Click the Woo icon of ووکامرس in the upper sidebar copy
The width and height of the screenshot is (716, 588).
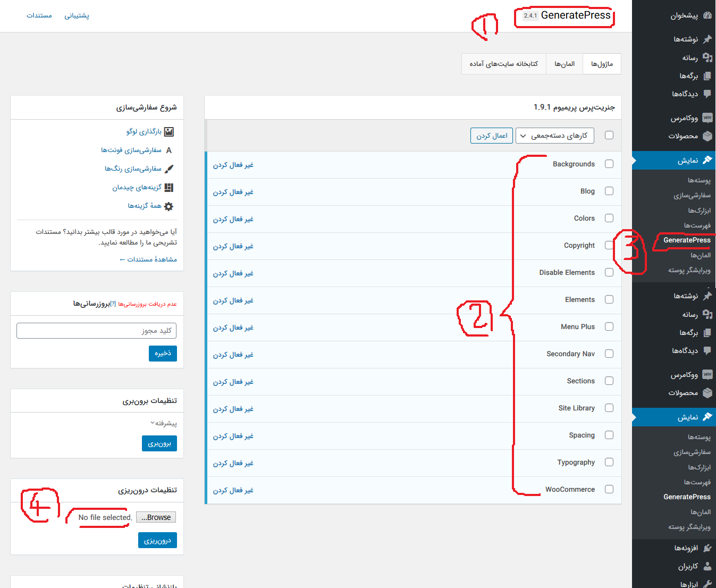coord(707,117)
